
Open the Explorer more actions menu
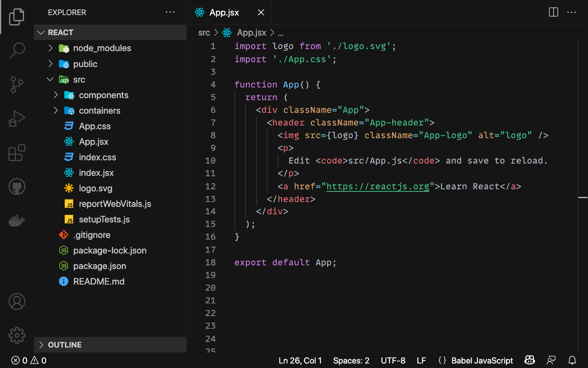click(x=170, y=12)
